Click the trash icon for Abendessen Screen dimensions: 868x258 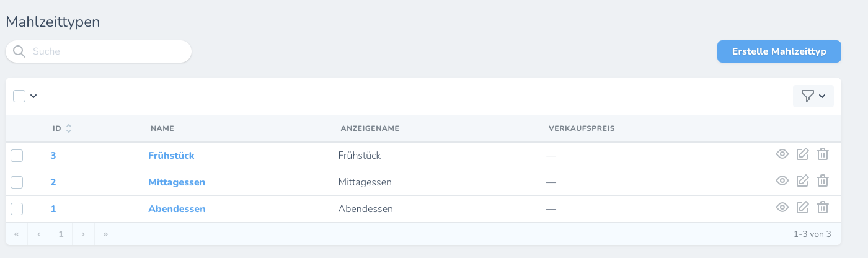[823, 208]
